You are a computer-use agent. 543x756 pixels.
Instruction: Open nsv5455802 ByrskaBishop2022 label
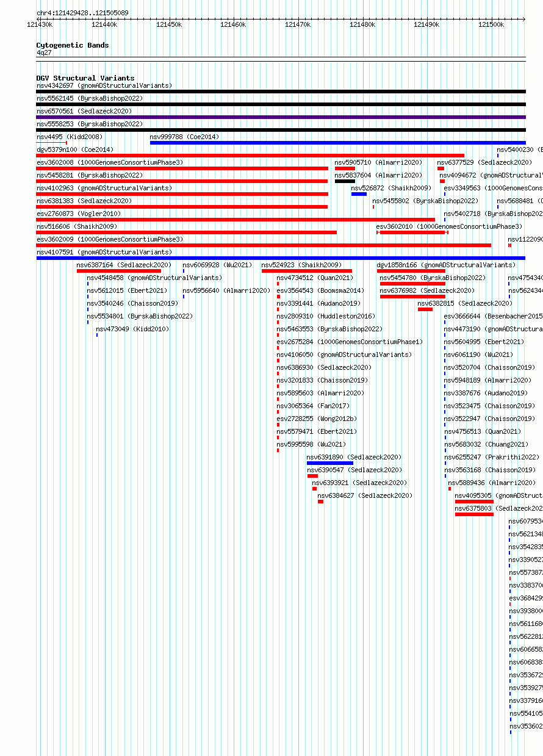click(x=425, y=201)
